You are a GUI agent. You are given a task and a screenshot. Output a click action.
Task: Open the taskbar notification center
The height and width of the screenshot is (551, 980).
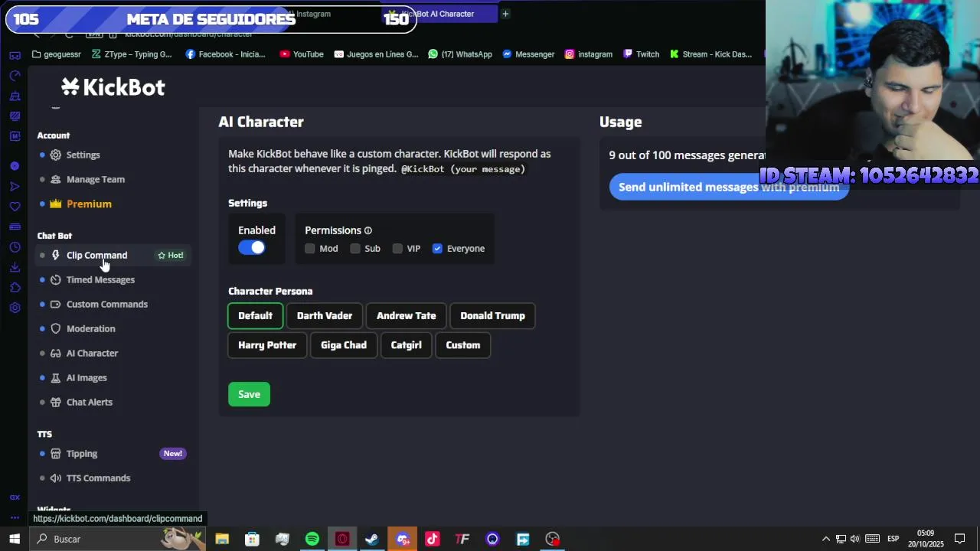click(960, 539)
